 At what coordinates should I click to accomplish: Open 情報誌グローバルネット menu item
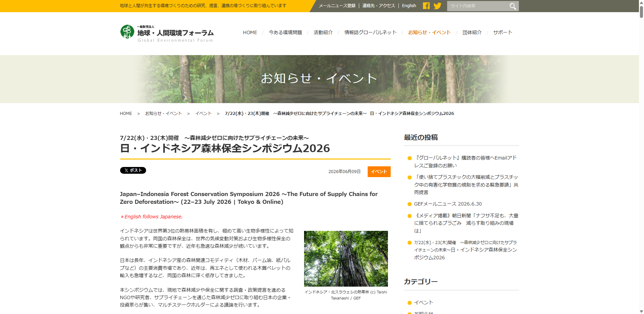tap(370, 32)
